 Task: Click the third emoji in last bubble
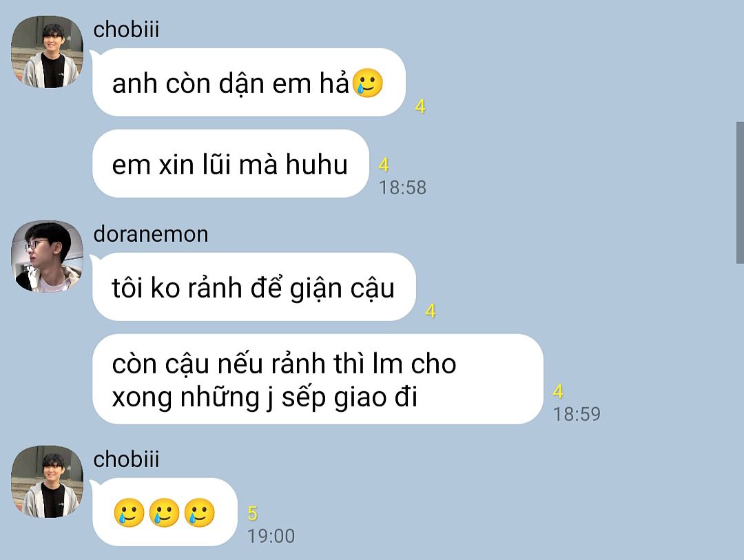pyautogui.click(x=199, y=512)
